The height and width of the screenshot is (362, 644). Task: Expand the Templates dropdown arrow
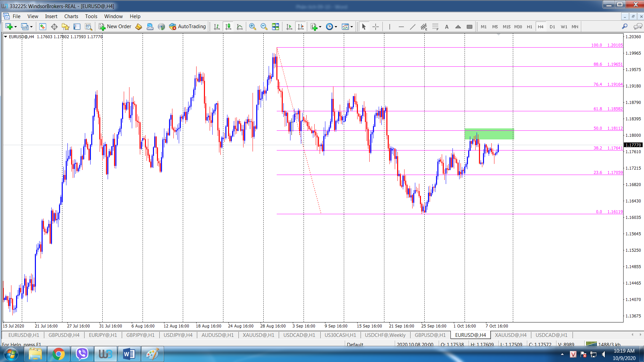click(x=352, y=27)
